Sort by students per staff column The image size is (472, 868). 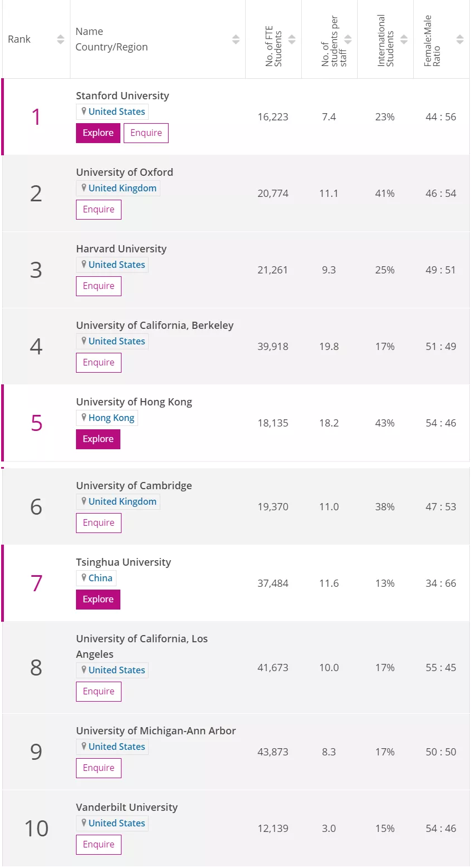(348, 39)
